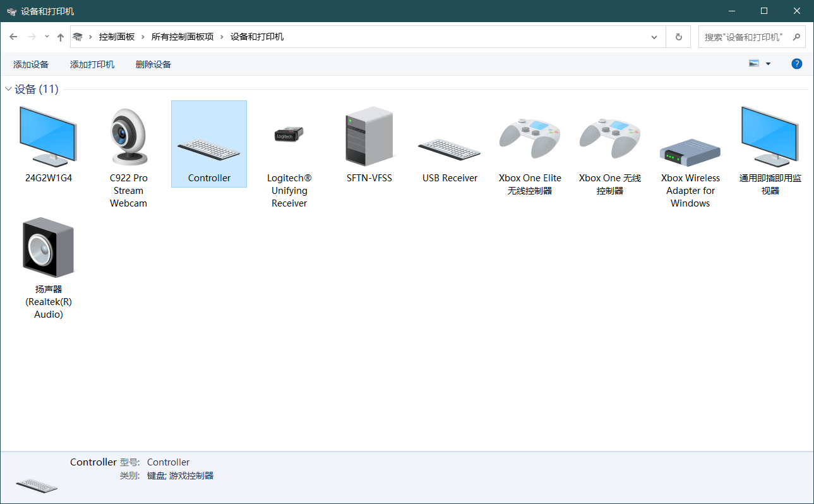The width and height of the screenshot is (814, 504).
Task: Open the view options dropdown arrow
Action: pos(768,64)
